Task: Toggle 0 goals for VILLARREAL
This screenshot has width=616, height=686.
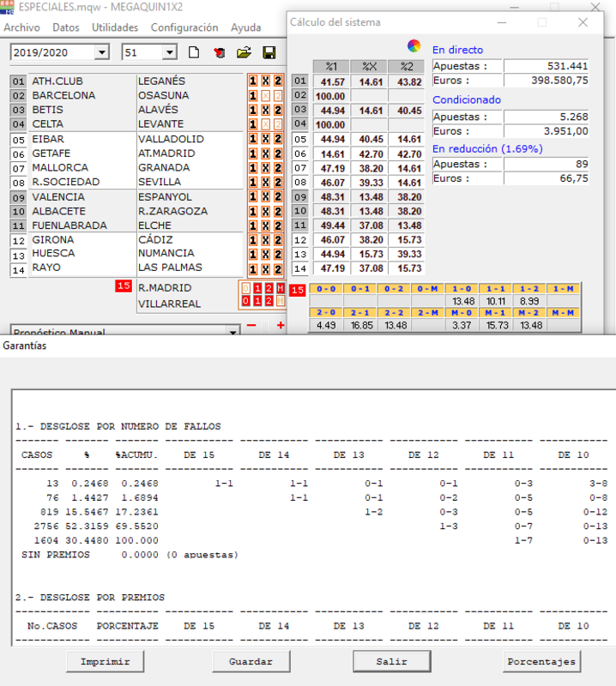Action: coord(246,301)
